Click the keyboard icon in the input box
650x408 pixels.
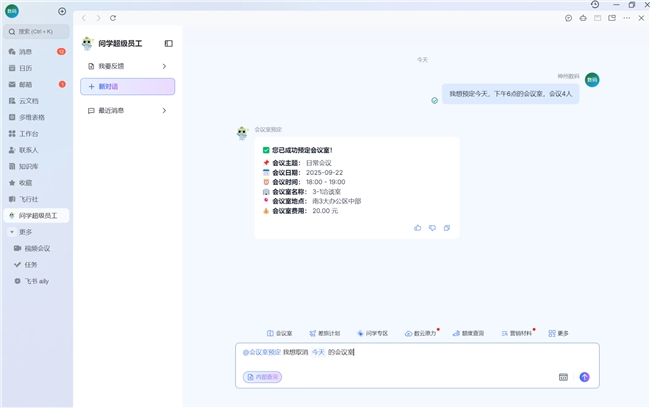point(563,377)
